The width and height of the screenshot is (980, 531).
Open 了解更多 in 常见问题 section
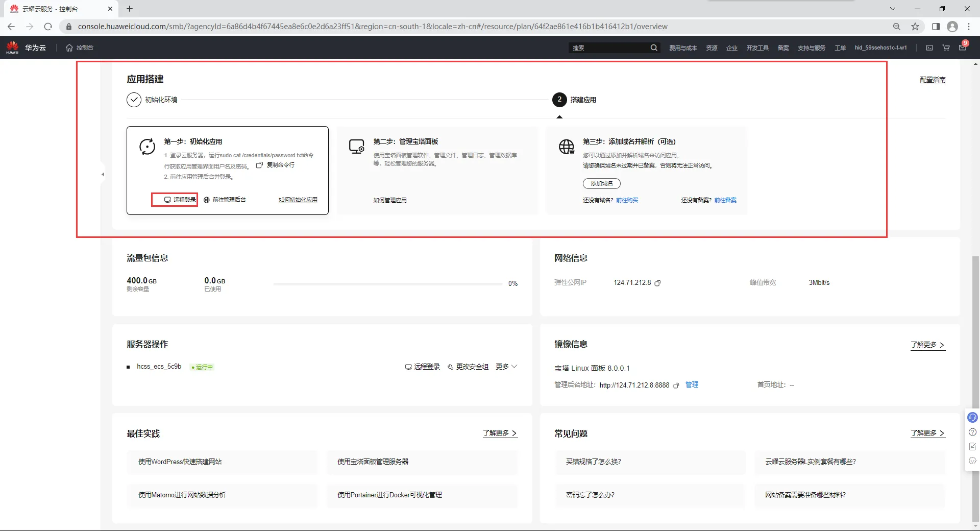pos(928,433)
